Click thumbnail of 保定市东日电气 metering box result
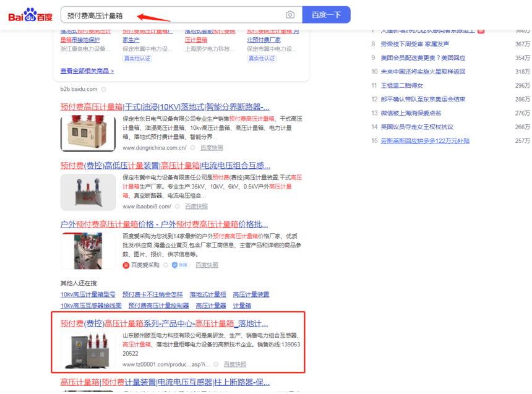Viewport: 532px width, 394px height. [88, 133]
